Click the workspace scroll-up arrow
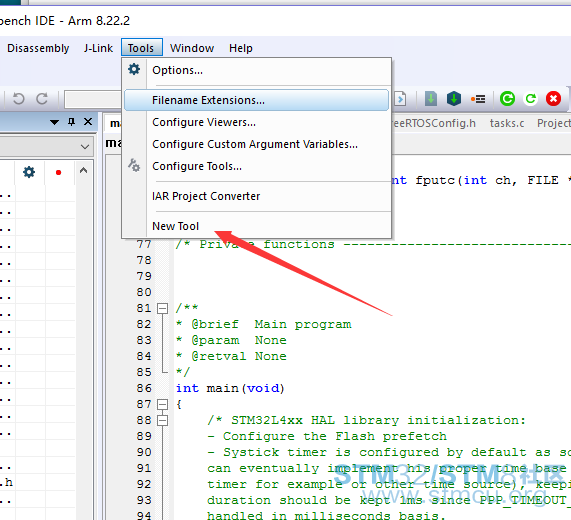 [83, 170]
